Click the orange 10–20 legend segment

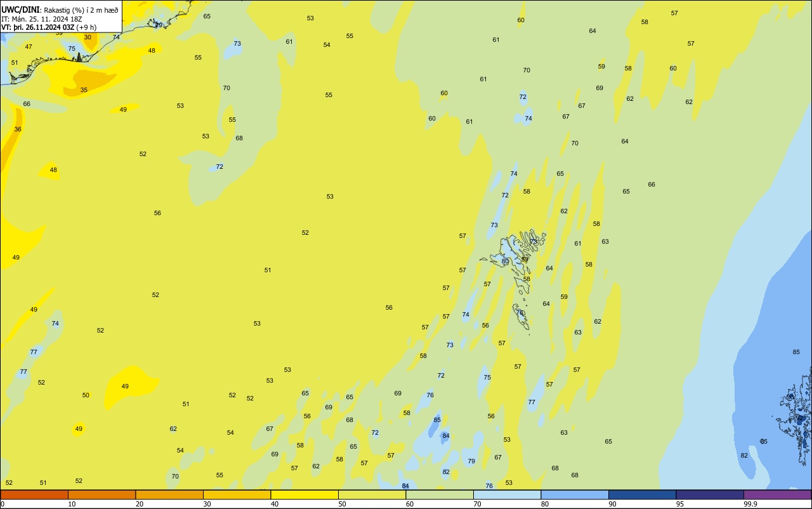coord(101,494)
